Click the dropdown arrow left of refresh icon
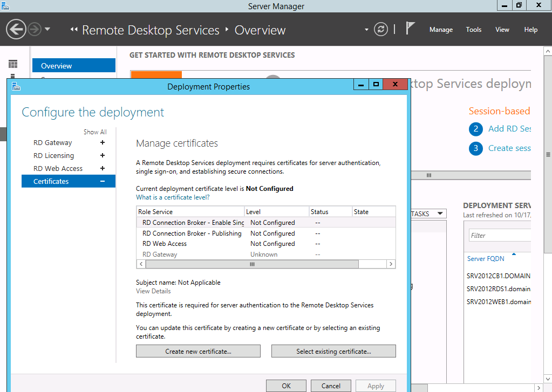552x392 pixels. pyautogui.click(x=366, y=30)
